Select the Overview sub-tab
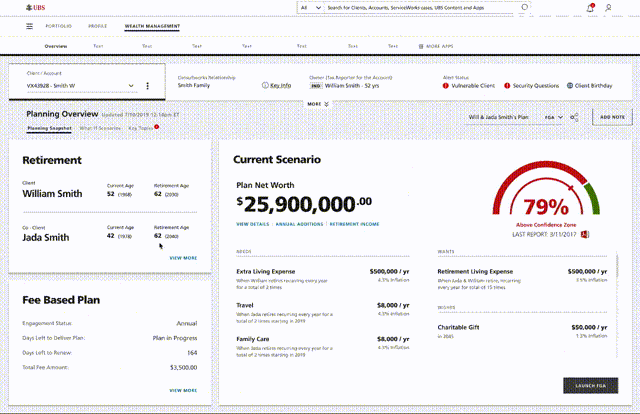The image size is (640, 414). point(56,46)
